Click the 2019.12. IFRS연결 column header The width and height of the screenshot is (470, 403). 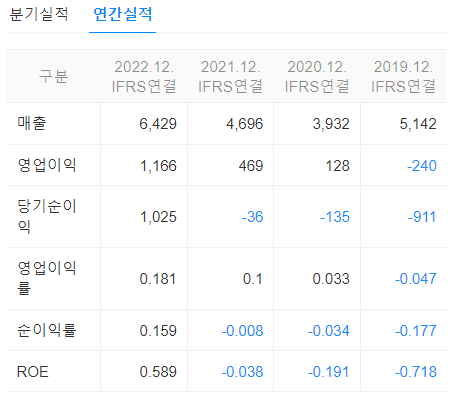point(403,76)
